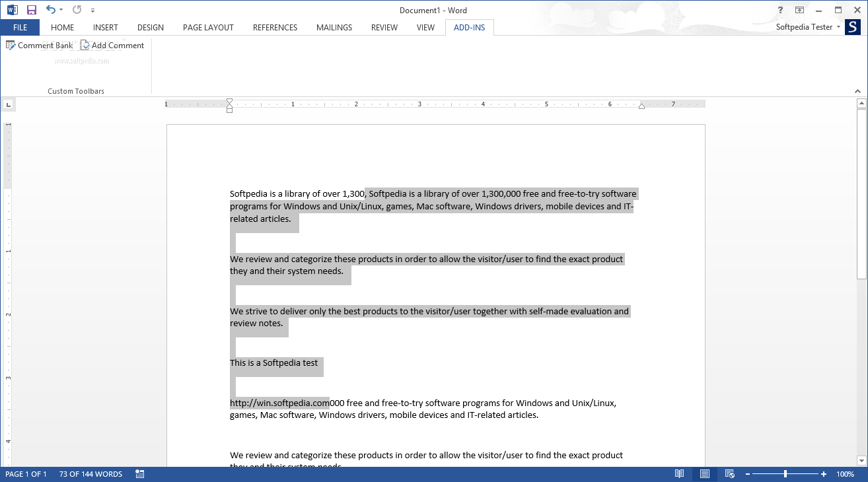Click the vertical scrollbar thumb
The image size is (868, 482).
click(861, 193)
